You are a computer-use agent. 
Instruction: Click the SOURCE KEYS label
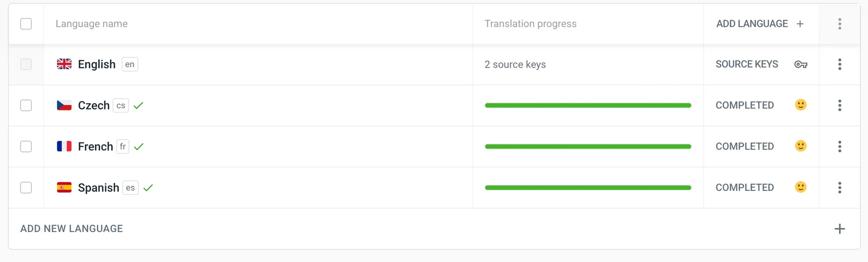click(746, 64)
